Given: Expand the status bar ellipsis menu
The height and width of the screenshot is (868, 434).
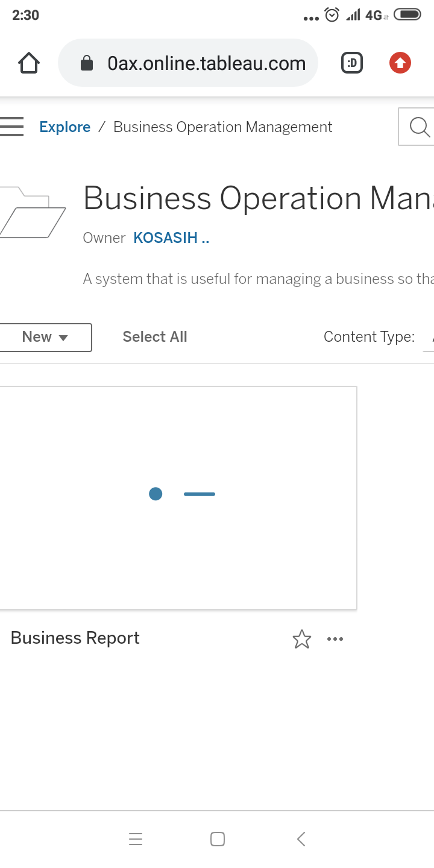Looking at the screenshot, I should (310, 16).
